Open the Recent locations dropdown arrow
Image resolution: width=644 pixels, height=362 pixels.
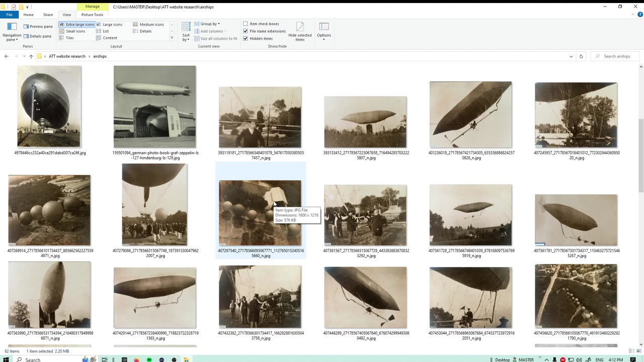(x=24, y=56)
